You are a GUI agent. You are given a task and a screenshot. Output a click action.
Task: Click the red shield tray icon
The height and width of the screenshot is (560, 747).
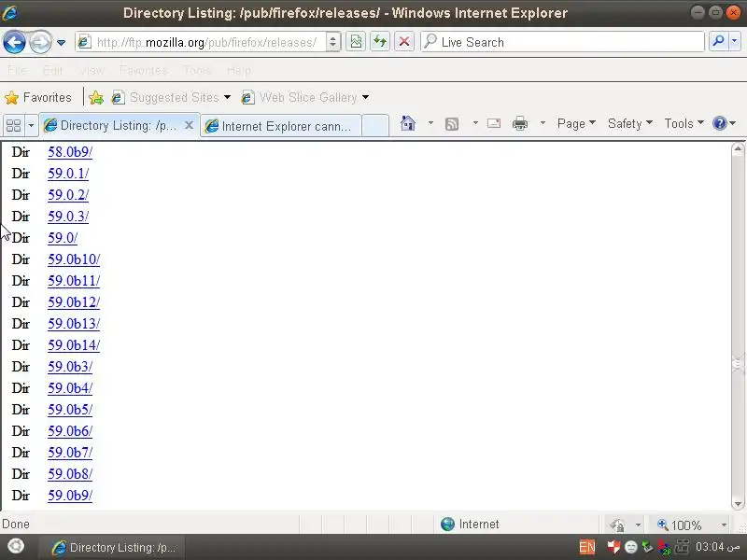click(613, 547)
